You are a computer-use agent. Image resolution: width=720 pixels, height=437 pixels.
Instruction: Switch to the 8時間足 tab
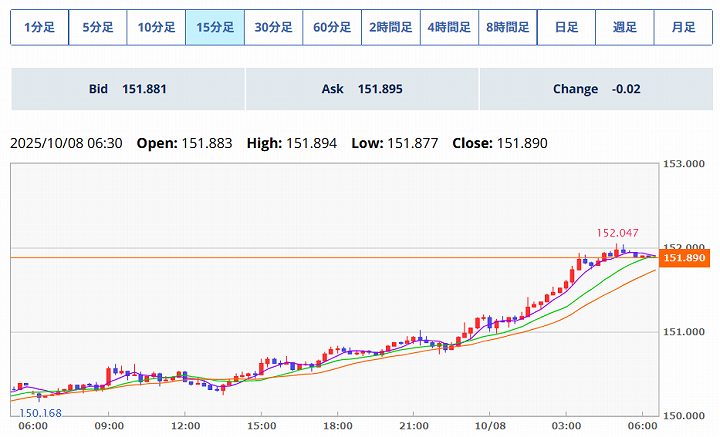click(508, 27)
